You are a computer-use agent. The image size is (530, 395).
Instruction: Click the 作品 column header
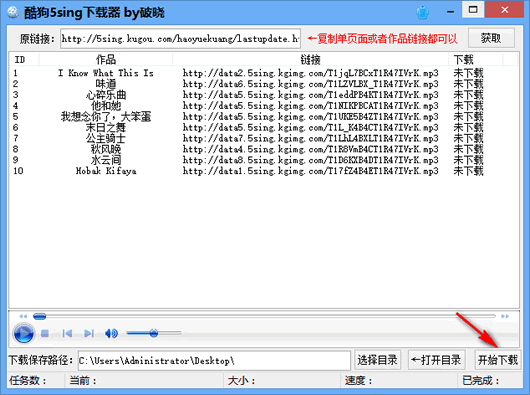(106, 60)
